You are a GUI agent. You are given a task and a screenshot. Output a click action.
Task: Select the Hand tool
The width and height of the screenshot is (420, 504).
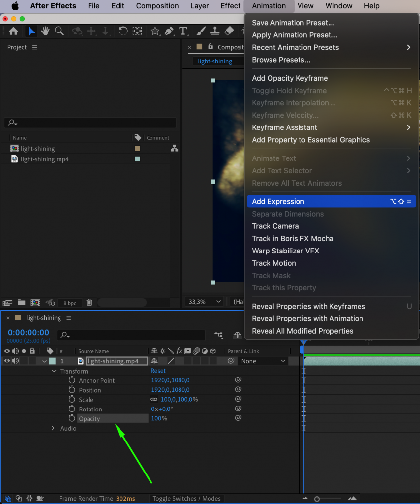[x=45, y=31]
